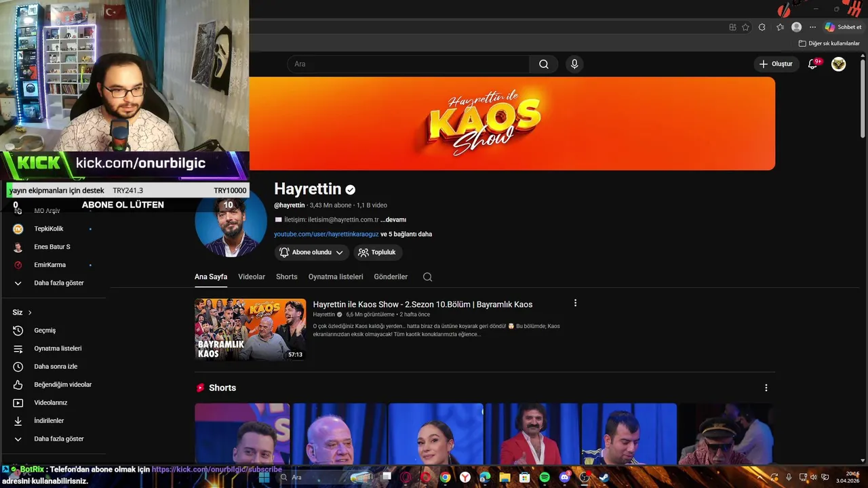Image resolution: width=868 pixels, height=488 pixels.
Task: Open video title Hayrettin ile Kaos Show 2.Sezon 10.Bölüm
Action: coord(422,304)
